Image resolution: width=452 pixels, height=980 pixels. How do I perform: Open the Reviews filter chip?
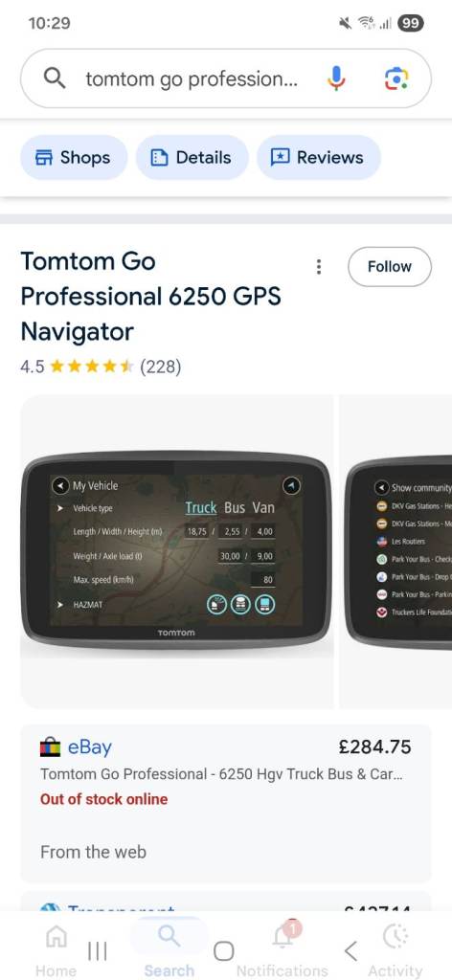click(x=318, y=158)
